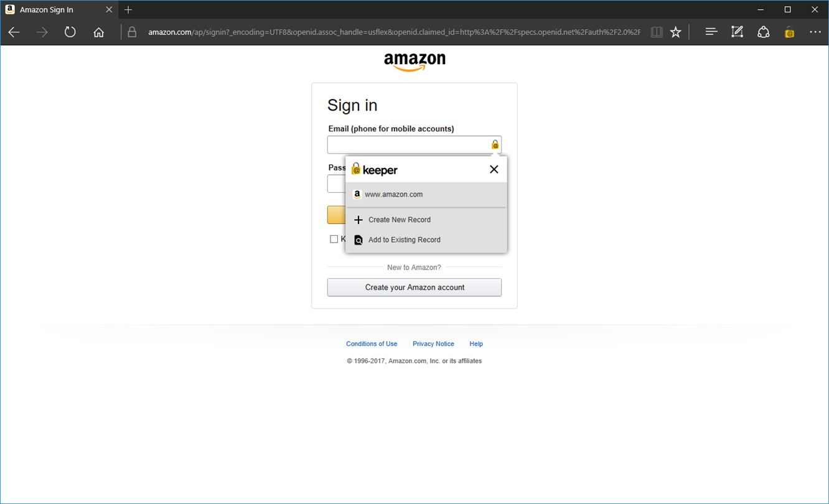The height and width of the screenshot is (504, 829).
Task: Toggle the Keep me signed in checkbox
Action: 334,239
